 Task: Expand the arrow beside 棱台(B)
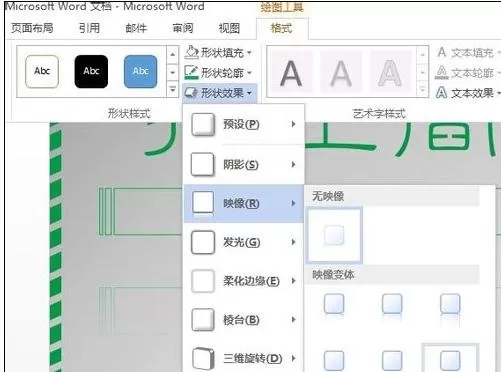tap(293, 320)
